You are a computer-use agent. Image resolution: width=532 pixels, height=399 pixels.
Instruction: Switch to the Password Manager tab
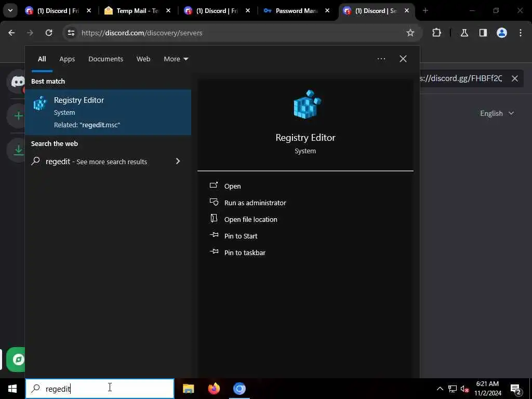tap(296, 11)
